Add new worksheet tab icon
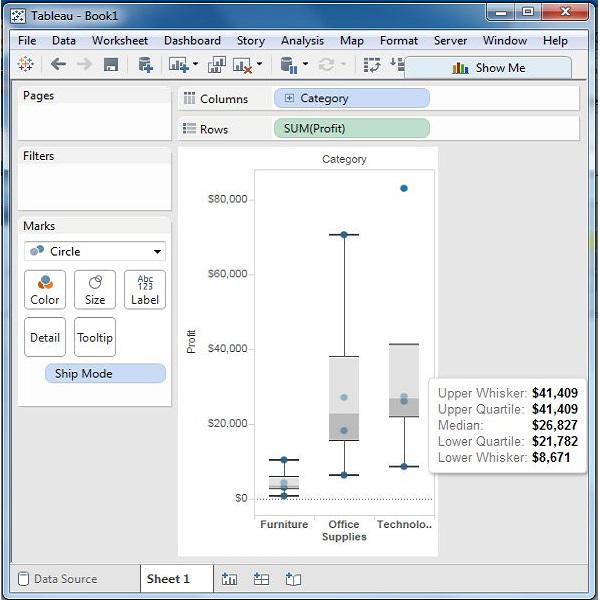The width and height of the screenshot is (600, 600). tap(229, 579)
